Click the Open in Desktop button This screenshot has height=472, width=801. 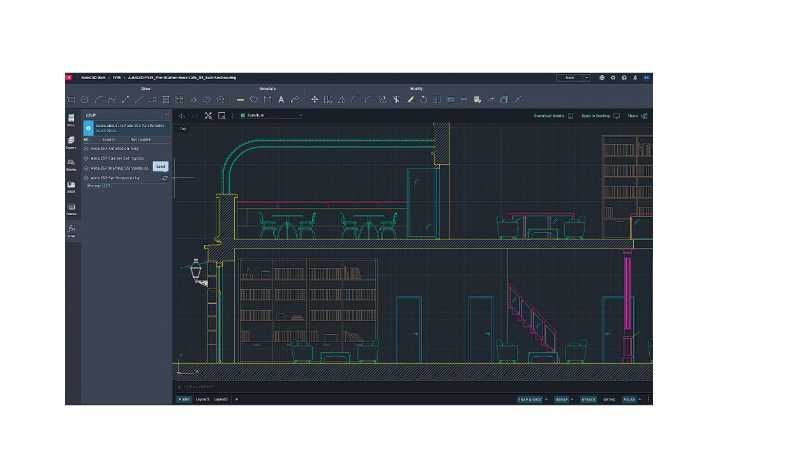pyautogui.click(x=600, y=116)
